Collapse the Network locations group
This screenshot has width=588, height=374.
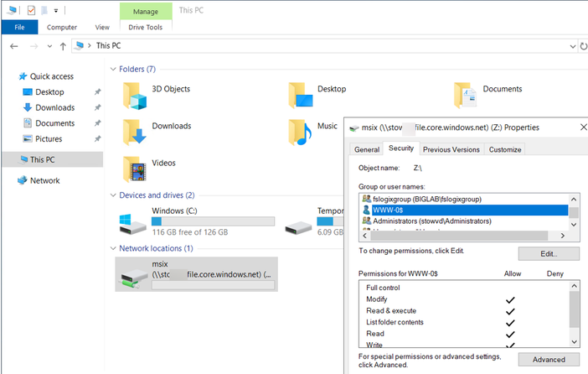[113, 248]
